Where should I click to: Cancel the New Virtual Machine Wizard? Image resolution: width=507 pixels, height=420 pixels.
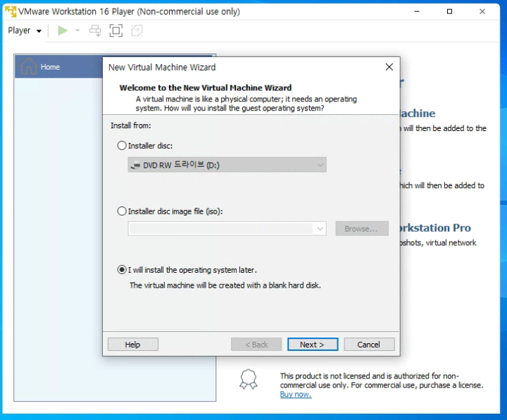[369, 345]
